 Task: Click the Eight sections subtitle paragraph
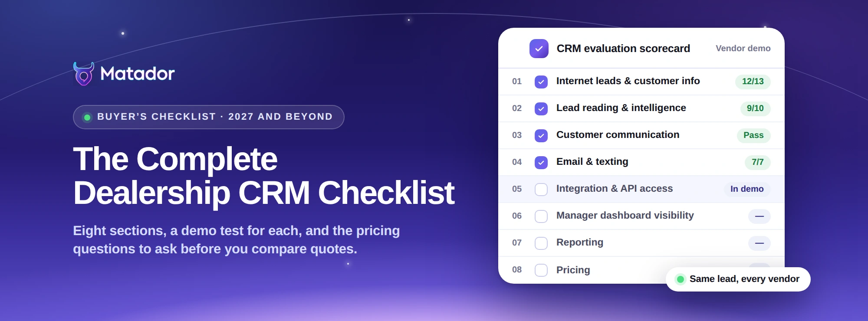pos(237,240)
